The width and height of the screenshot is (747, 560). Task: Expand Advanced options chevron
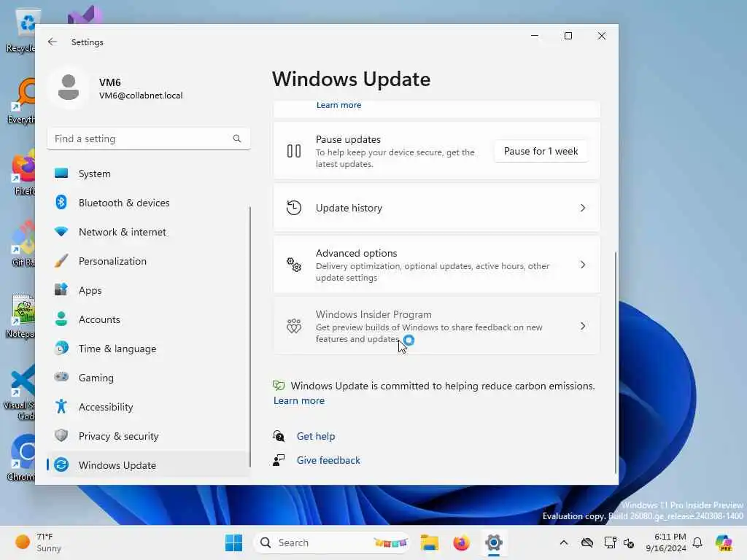(583, 265)
